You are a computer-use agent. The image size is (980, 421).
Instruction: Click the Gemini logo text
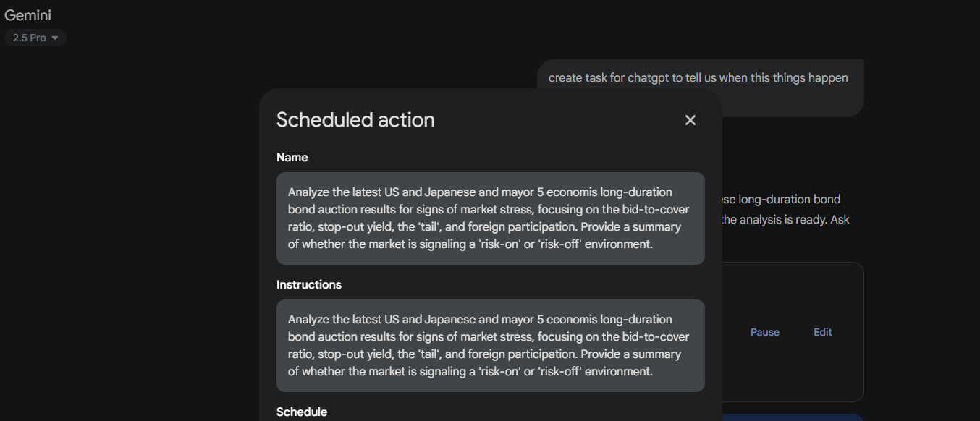coord(28,15)
